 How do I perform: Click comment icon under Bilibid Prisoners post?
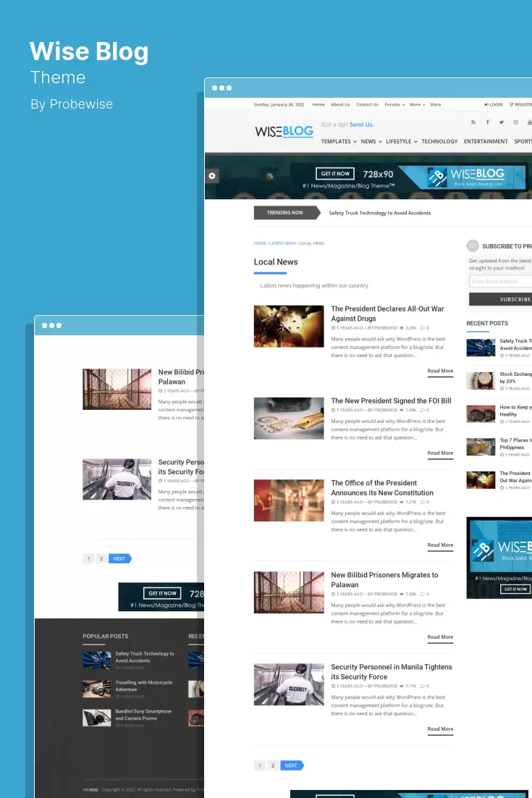pos(422,594)
